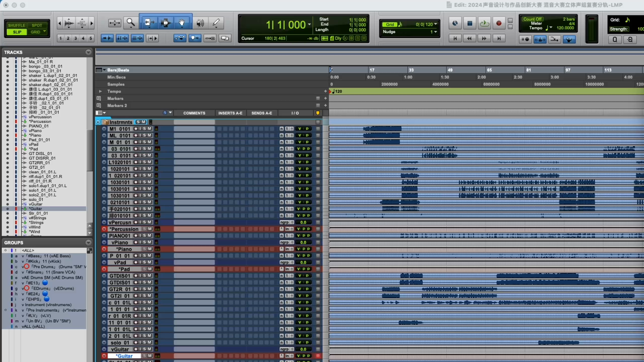The height and width of the screenshot is (362, 644).
Task: Switch to Slip edit mode
Action: coord(17,32)
